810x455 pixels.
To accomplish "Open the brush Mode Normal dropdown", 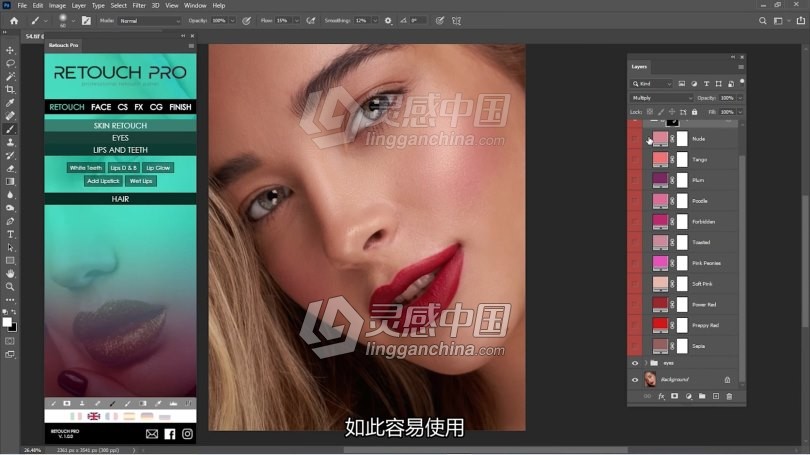I will tap(149, 21).
